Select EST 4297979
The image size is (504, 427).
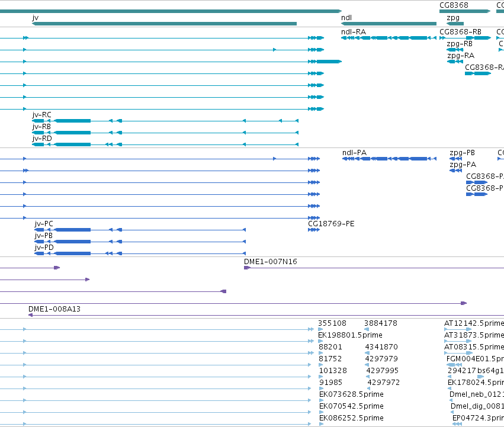(x=367, y=365)
